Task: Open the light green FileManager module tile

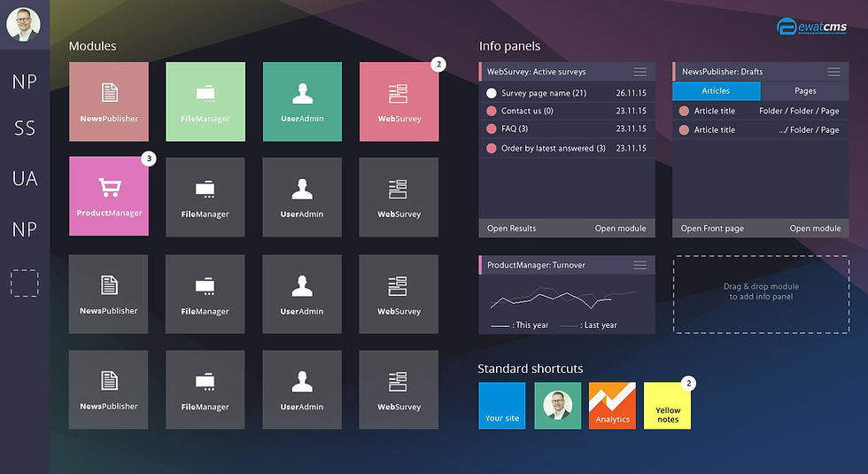Action: tap(205, 102)
